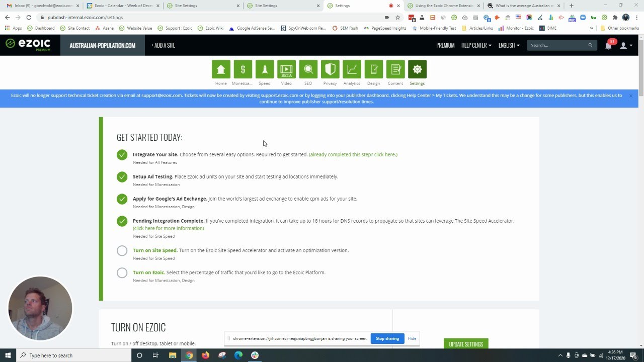Open the Chrome extensions puzzle icon
This screenshot has width=644, height=362.
[615, 17]
